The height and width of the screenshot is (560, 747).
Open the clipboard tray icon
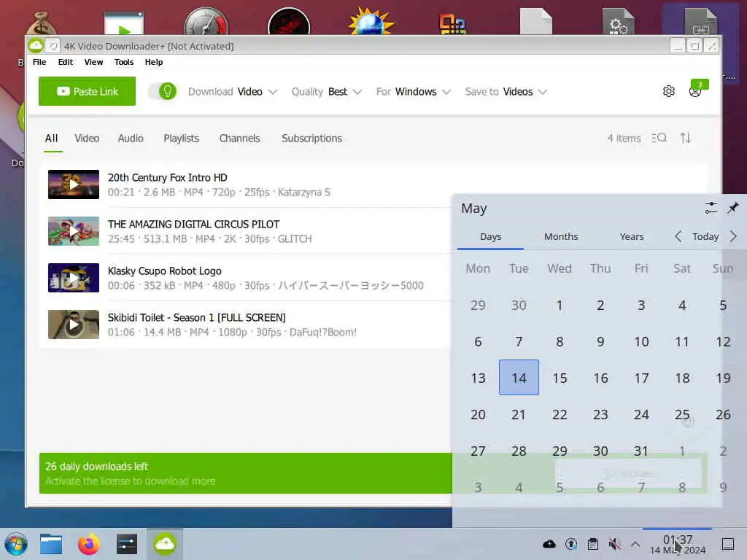[x=593, y=544]
